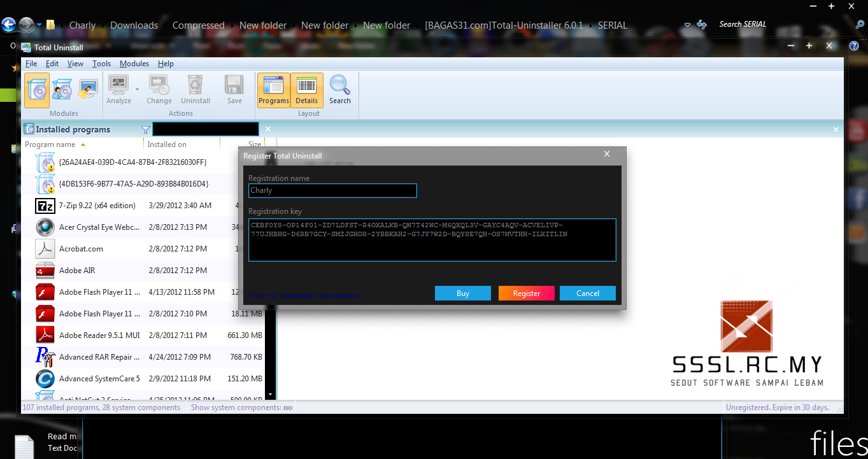
Task: Select the Adobe Reader 9.5.1 MUI row
Action: pyautogui.click(x=143, y=335)
